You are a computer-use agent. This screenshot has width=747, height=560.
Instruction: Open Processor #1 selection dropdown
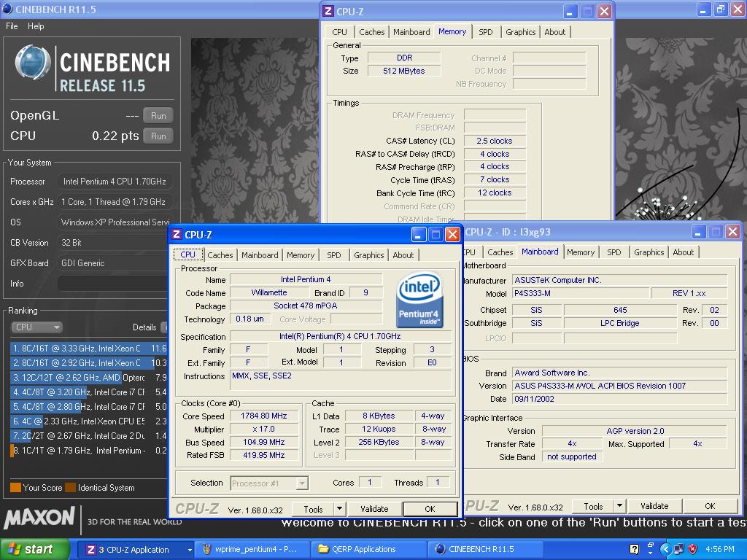(269, 483)
